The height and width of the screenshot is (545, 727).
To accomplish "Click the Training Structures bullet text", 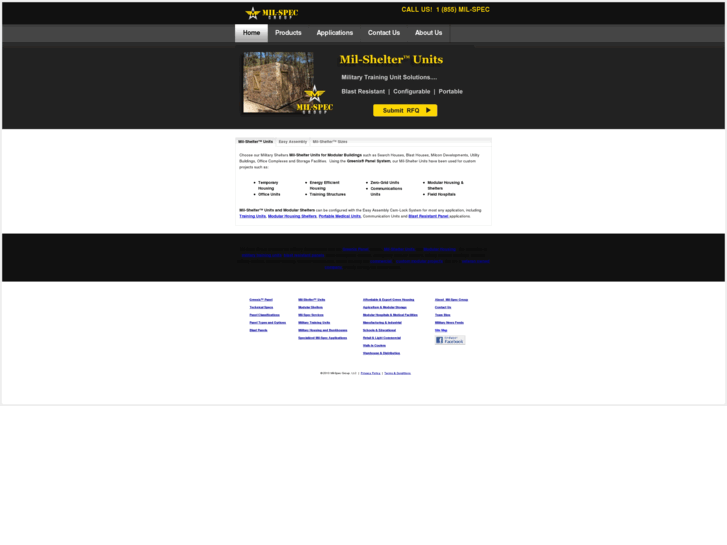I will 327,194.
